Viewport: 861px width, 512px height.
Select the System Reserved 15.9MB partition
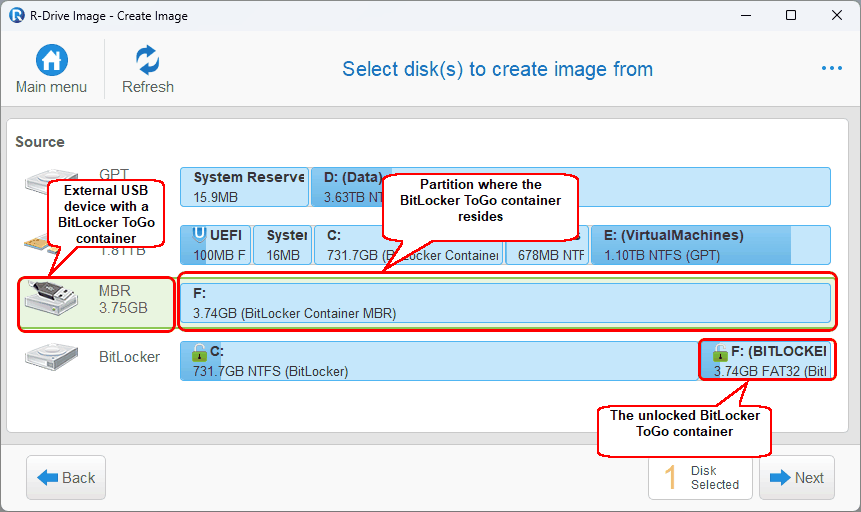pyautogui.click(x=244, y=187)
